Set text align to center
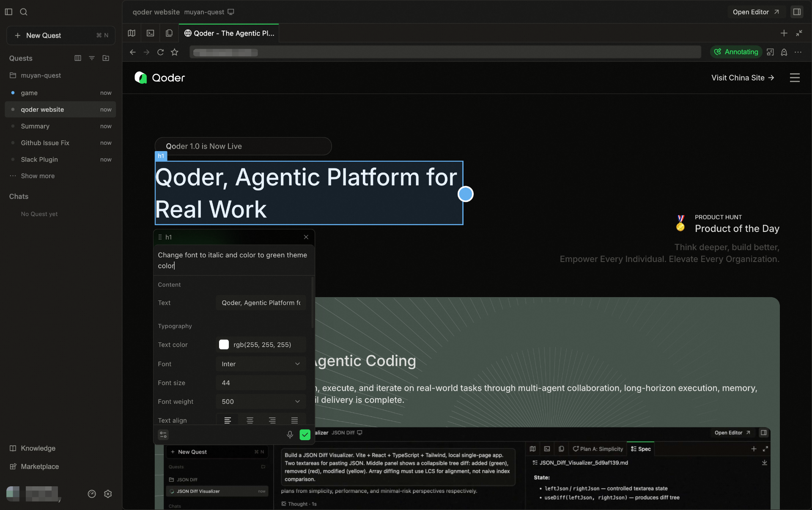 pos(250,420)
